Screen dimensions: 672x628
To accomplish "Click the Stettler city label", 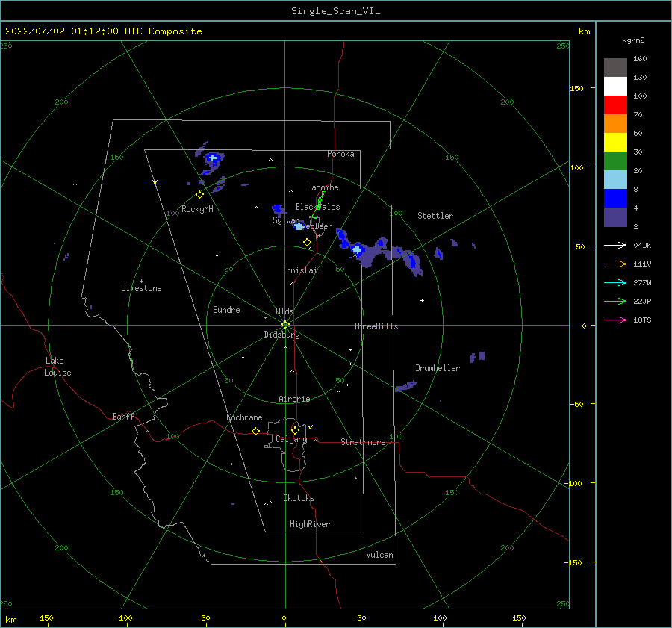I will point(435,216).
